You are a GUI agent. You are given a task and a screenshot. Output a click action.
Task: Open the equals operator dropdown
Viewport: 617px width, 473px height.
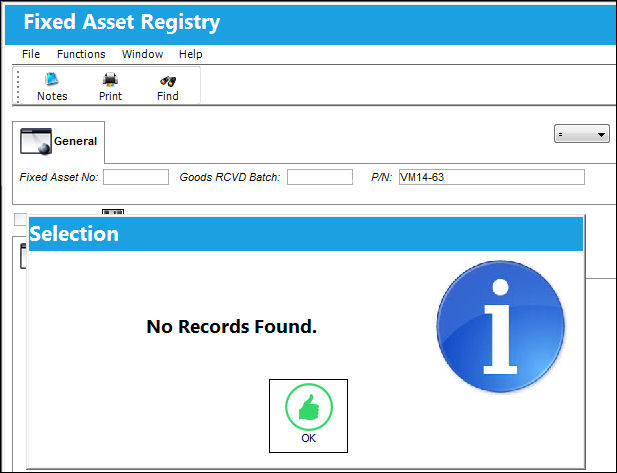(x=582, y=134)
